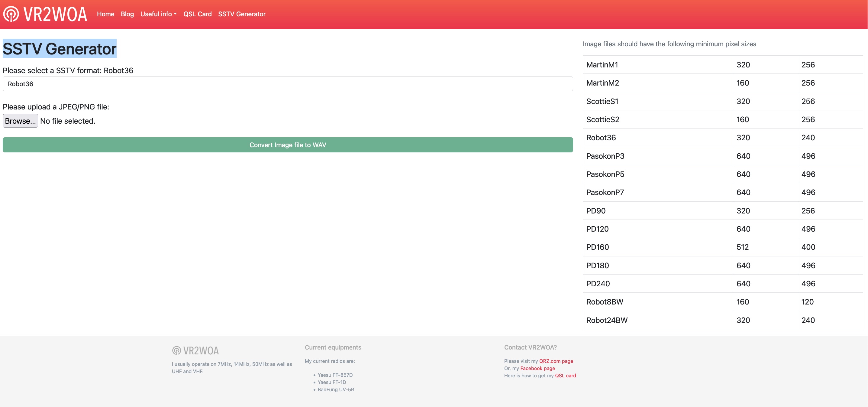Image resolution: width=868 pixels, height=407 pixels.
Task: Follow the QSL card footer link
Action: 565,376
